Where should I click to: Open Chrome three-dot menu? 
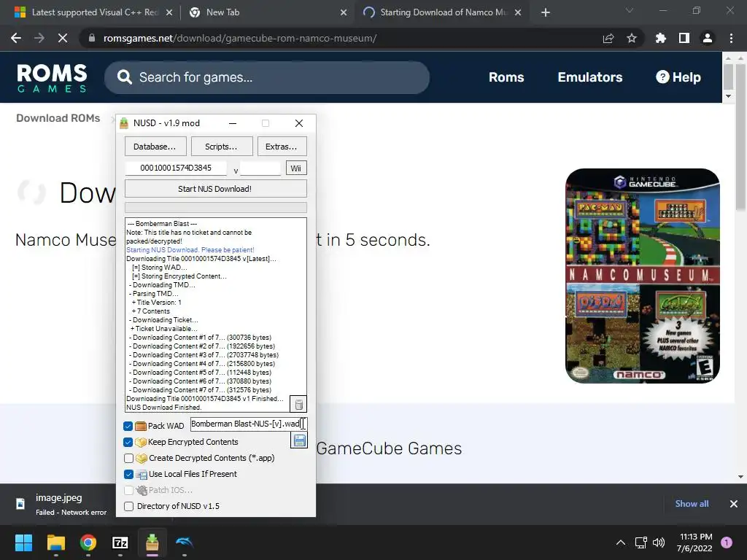(x=731, y=38)
